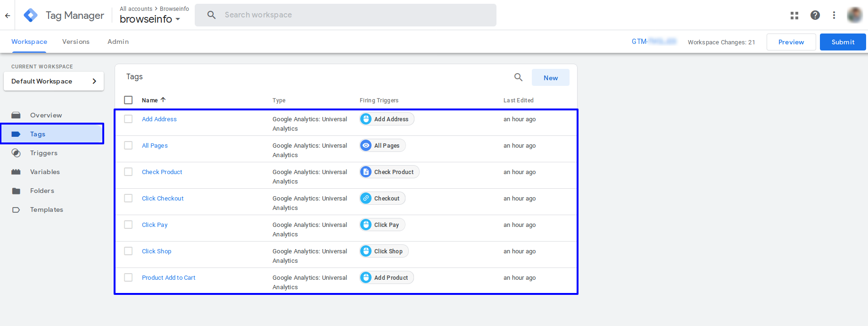This screenshot has width=868, height=326.
Task: Open the Check Product tag link
Action: coord(162,172)
